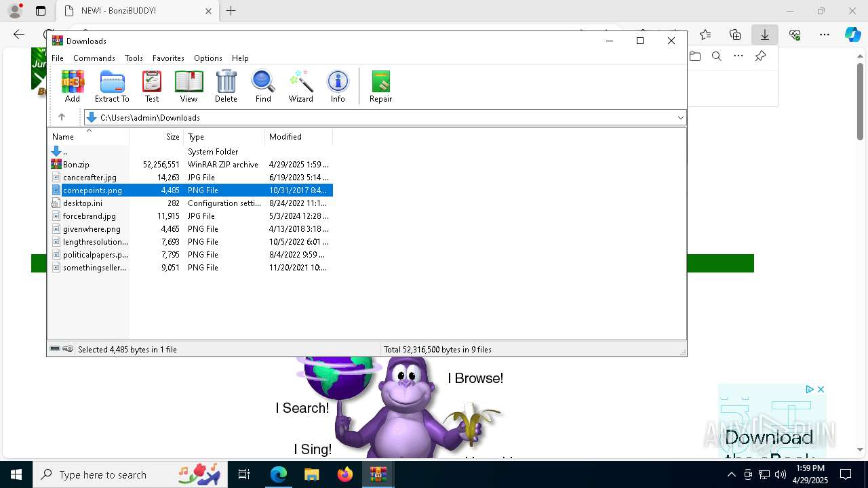The width and height of the screenshot is (868, 488).
Task: Open the notifications center icon
Action: 846,474
